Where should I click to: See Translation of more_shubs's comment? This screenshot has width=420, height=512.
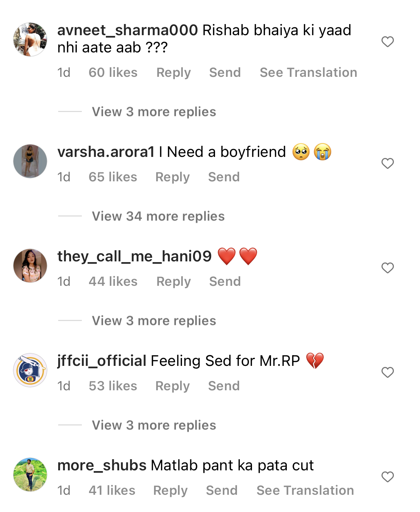(x=305, y=490)
